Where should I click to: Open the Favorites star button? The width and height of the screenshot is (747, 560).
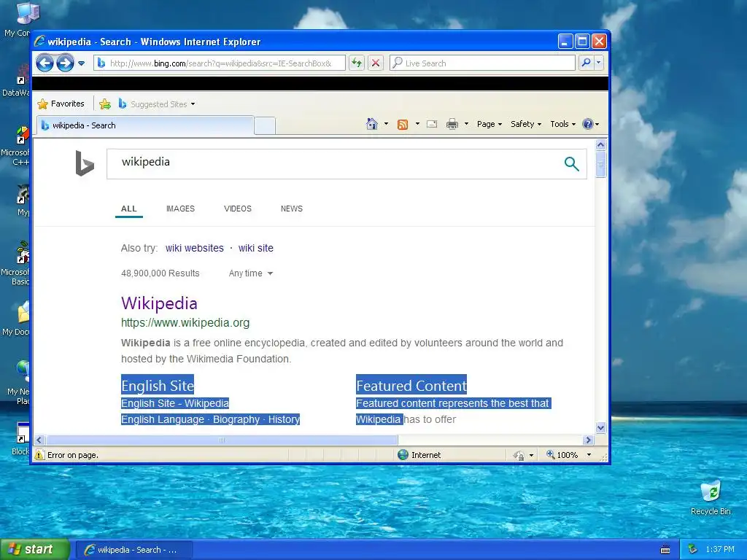[61, 104]
